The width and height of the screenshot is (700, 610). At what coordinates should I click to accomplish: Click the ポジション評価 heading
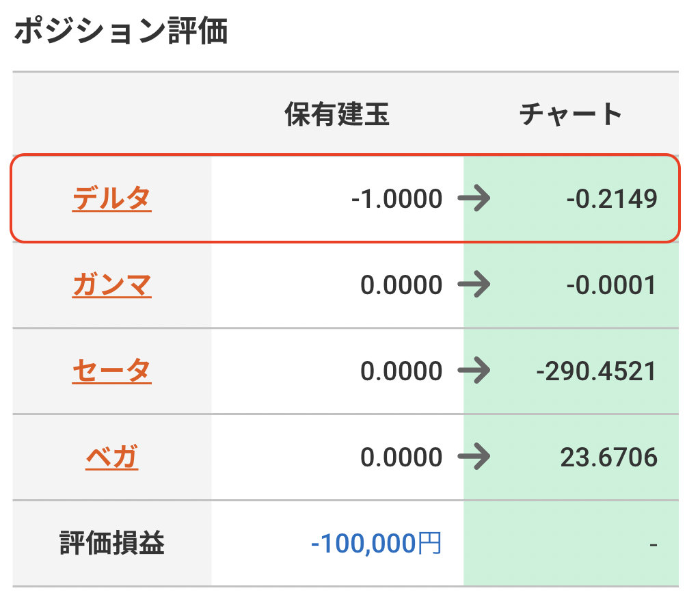point(120,32)
